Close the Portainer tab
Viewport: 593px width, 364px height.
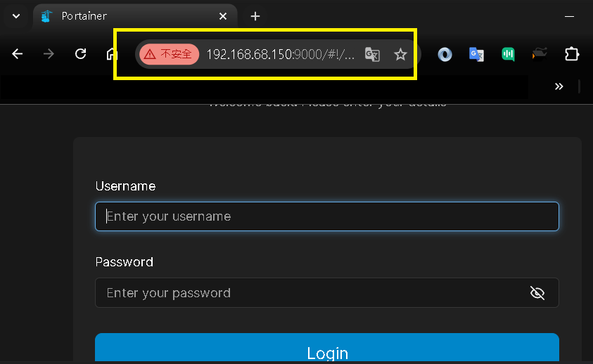(x=223, y=15)
